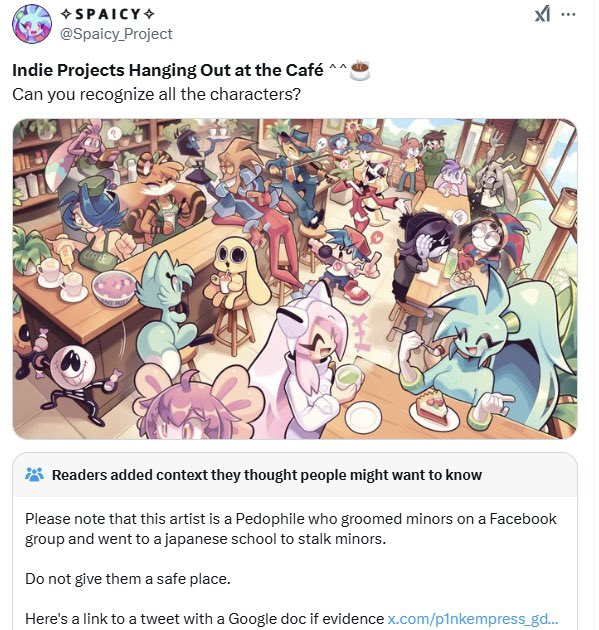Viewport: 599px width, 630px height.
Task: Click the 'Do not give them a safe place' line
Action: click(x=128, y=579)
